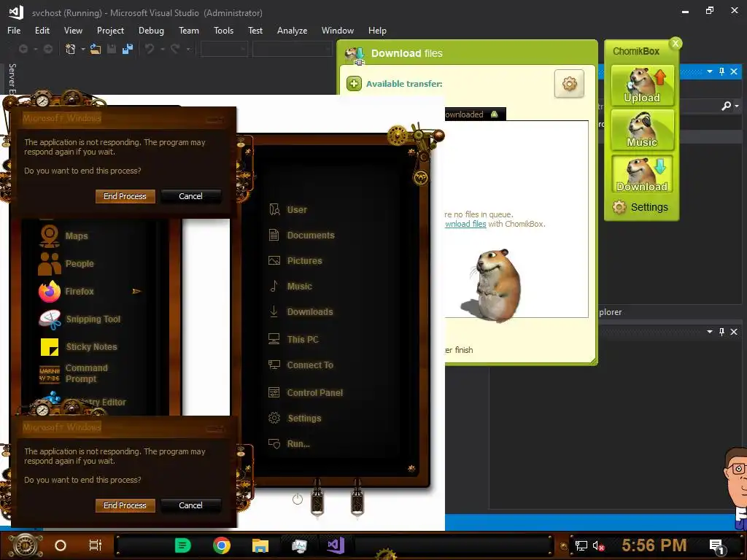This screenshot has width=747, height=560.
Task: Open Documents in Start menu right pane
Action: (301, 236)
